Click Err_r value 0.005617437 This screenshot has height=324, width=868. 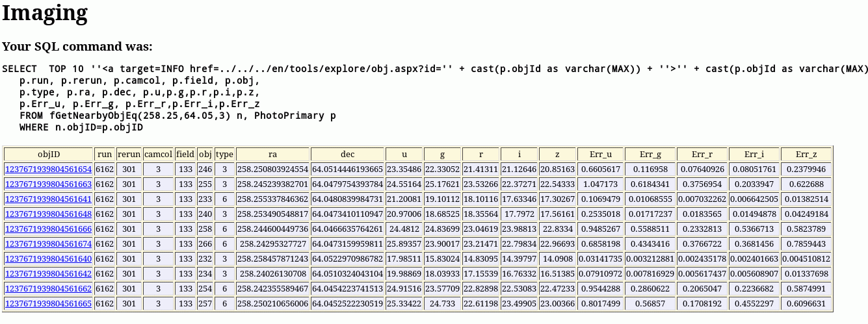tap(702, 273)
